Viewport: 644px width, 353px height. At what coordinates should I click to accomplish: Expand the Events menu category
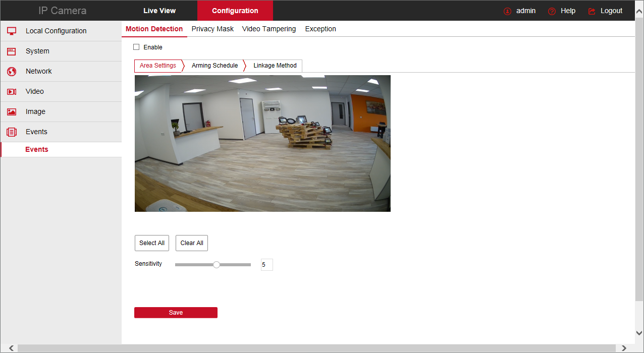point(61,132)
